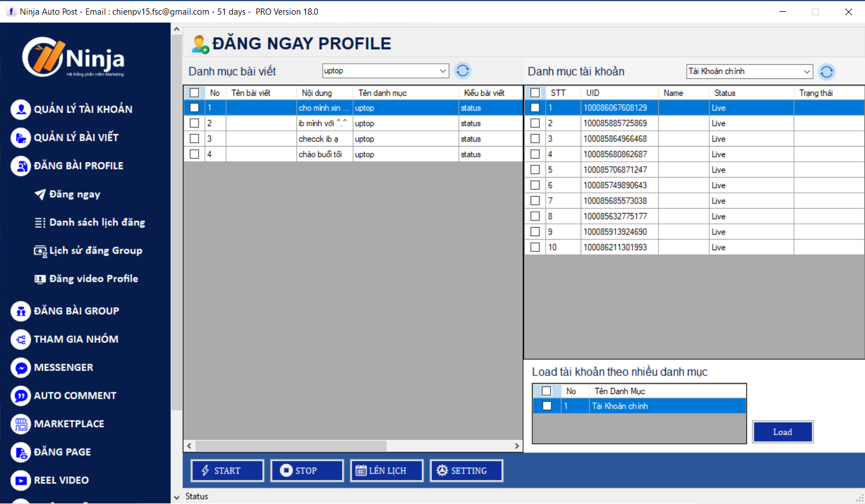Viewport: 865px width, 504px height.
Task: Check account 100086067608129
Action: click(x=535, y=108)
